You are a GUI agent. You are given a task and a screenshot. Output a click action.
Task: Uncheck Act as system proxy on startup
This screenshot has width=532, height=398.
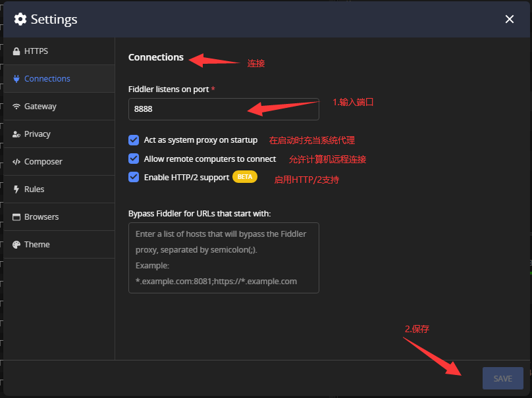tap(134, 140)
